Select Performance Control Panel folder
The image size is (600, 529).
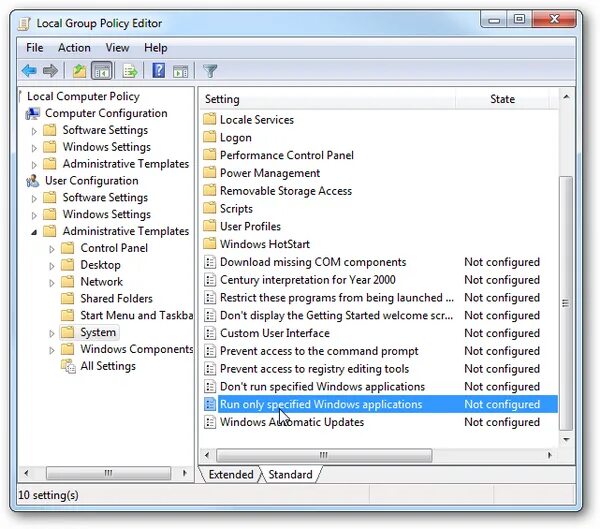(x=287, y=155)
